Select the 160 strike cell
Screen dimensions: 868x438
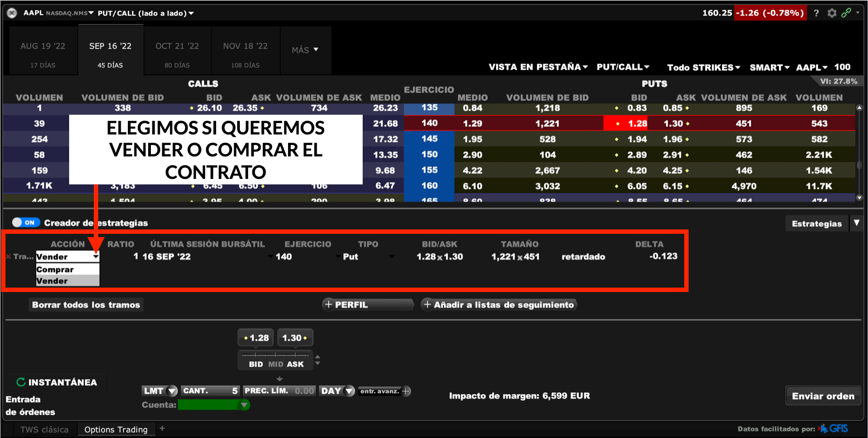[429, 186]
